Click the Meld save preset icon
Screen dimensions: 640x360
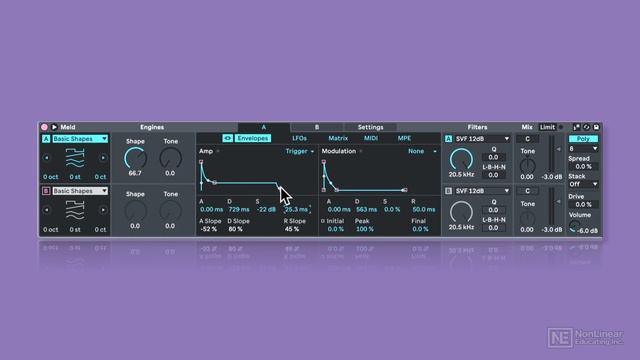(x=596, y=127)
